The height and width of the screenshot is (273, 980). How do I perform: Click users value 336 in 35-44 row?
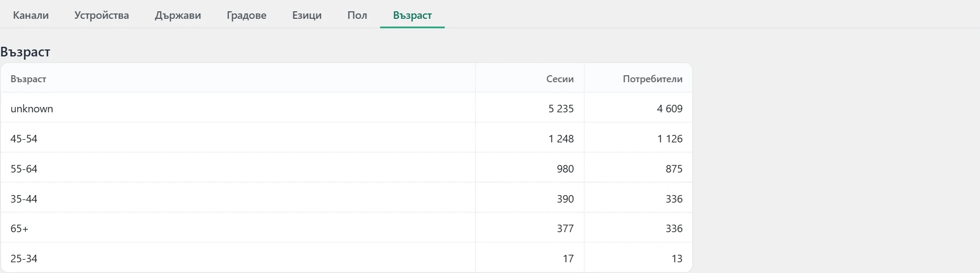pos(674,199)
